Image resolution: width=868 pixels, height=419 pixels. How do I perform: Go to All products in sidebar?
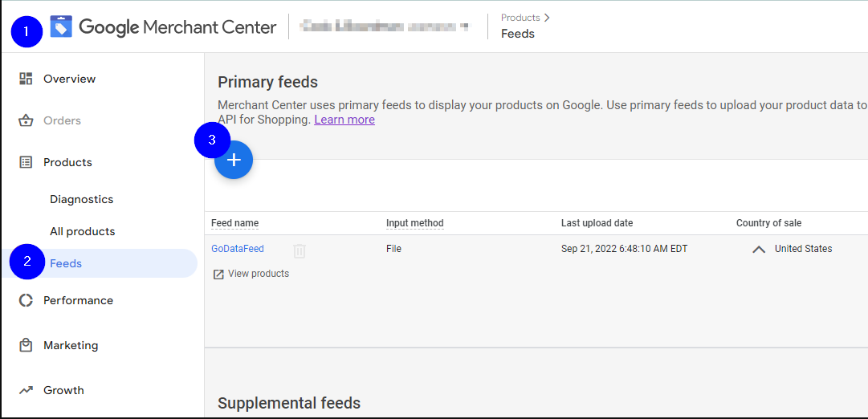click(82, 231)
